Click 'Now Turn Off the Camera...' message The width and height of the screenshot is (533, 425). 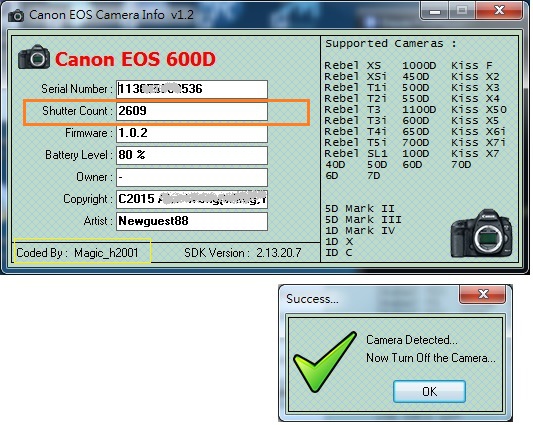[431, 358]
